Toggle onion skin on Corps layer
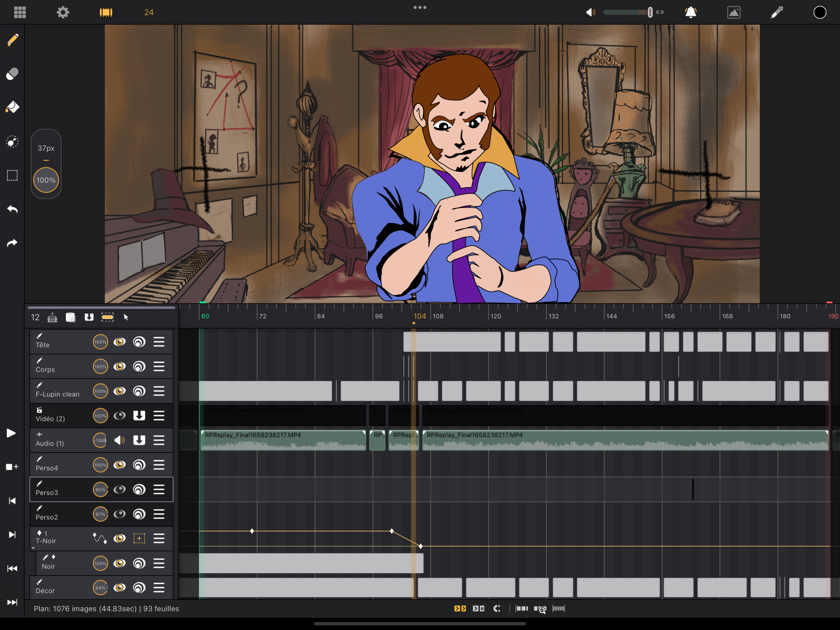840x630 pixels. coord(139,367)
